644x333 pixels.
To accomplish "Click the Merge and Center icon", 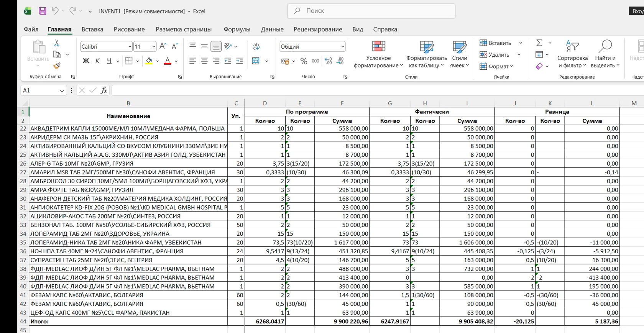I will (256, 61).
